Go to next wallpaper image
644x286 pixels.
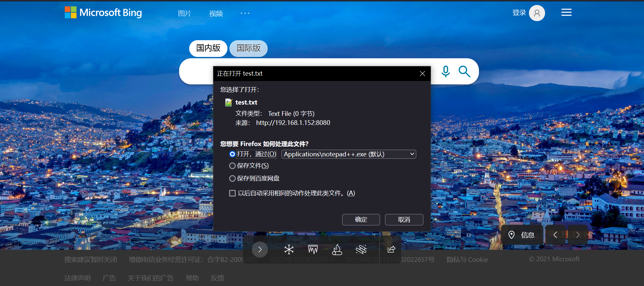577,235
